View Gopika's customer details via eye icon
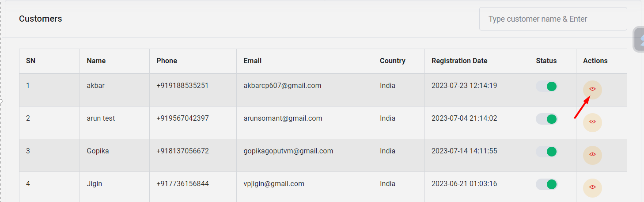Viewport: 644px width, 202px height. [x=592, y=155]
